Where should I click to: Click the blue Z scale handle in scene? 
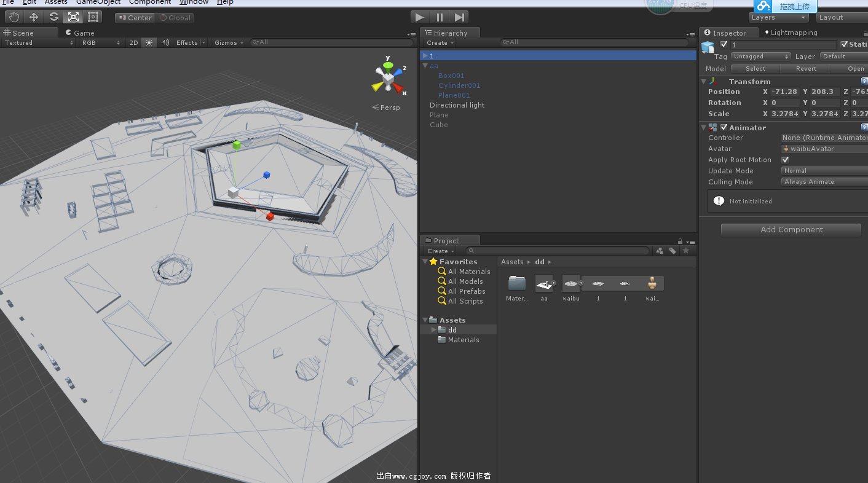(267, 175)
